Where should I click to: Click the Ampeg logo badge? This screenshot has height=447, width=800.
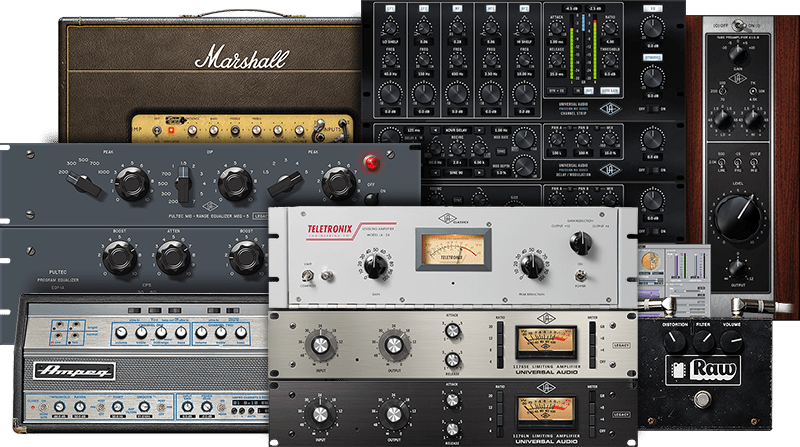[74, 370]
